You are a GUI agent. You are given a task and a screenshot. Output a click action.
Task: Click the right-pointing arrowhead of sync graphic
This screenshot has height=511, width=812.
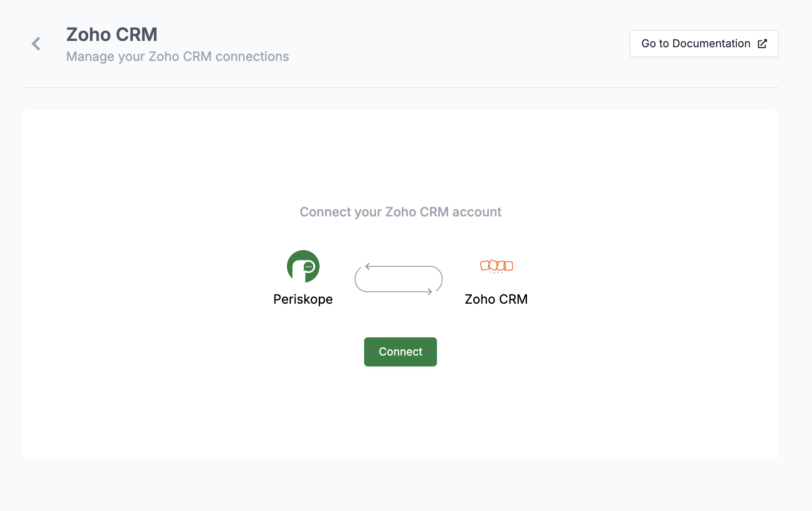coord(430,292)
